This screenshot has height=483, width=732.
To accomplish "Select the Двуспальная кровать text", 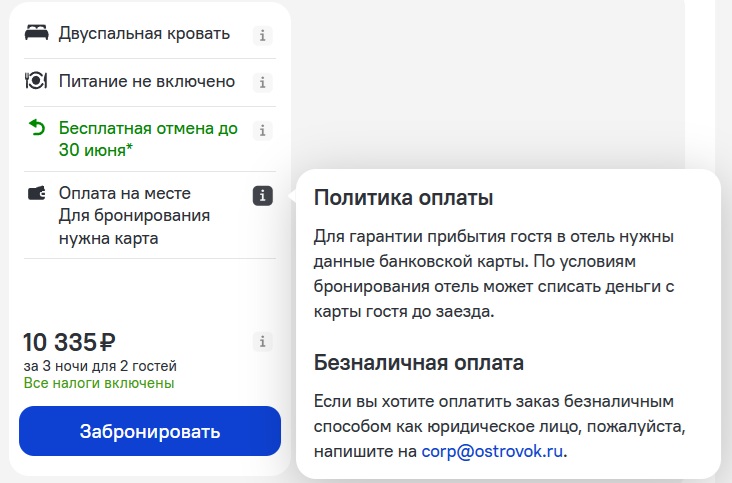I will pyautogui.click(x=144, y=34).
